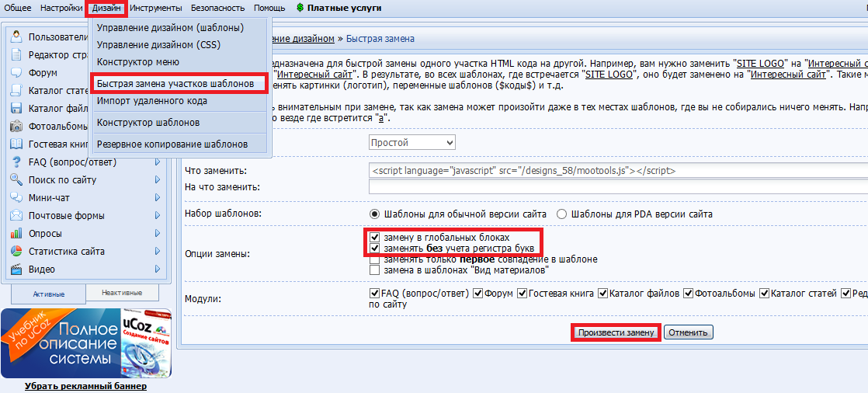Expand the Опросы module arrow
The height and width of the screenshot is (393, 868).
[x=158, y=233]
